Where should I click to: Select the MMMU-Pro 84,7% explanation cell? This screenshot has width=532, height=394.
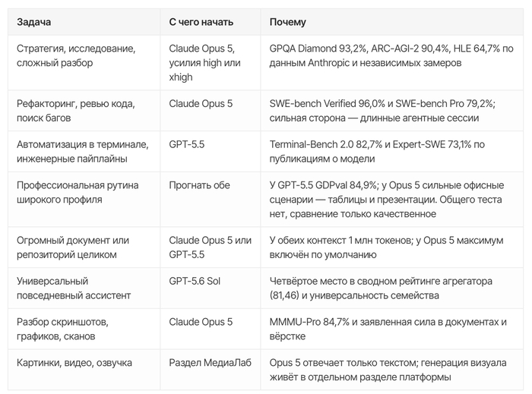coord(392,329)
